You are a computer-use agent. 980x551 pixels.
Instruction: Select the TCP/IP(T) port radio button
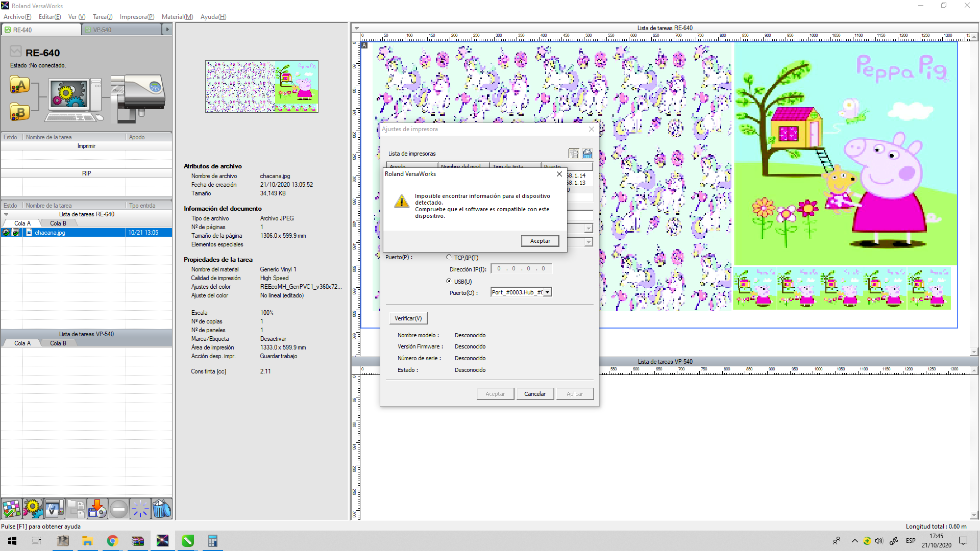pyautogui.click(x=449, y=257)
